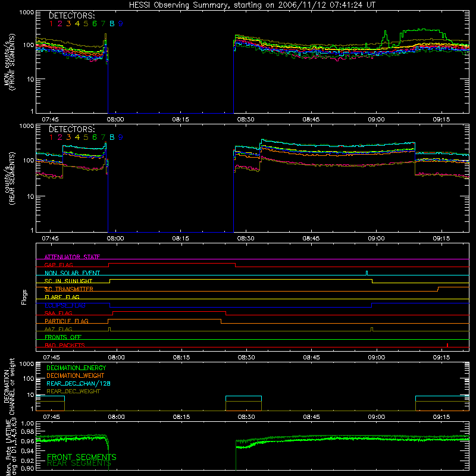
Task: Select magenta detector 2 in rear segments legend
Action: click(x=60, y=137)
